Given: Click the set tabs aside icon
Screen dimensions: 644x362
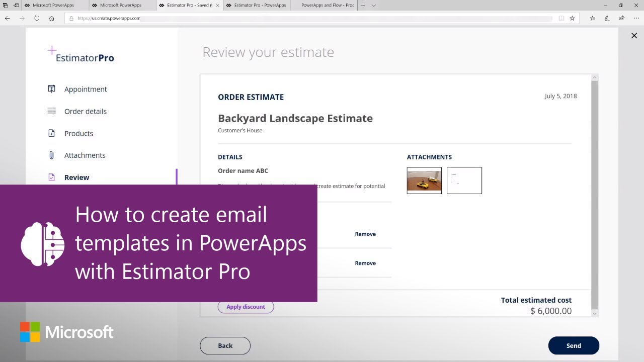Looking at the screenshot, I should (16, 5).
